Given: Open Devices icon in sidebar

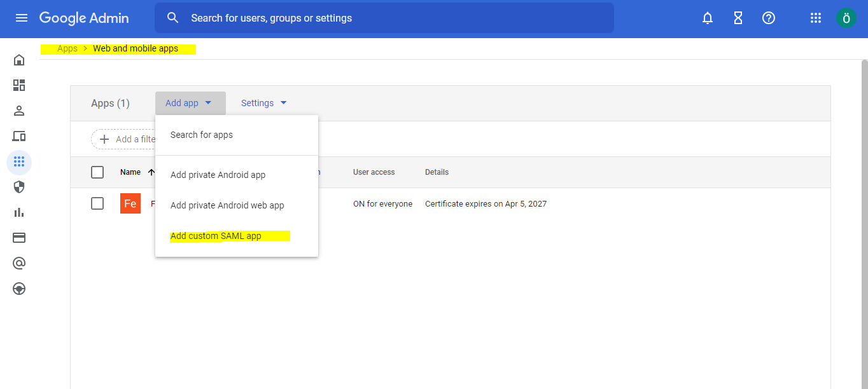Looking at the screenshot, I should [x=19, y=136].
